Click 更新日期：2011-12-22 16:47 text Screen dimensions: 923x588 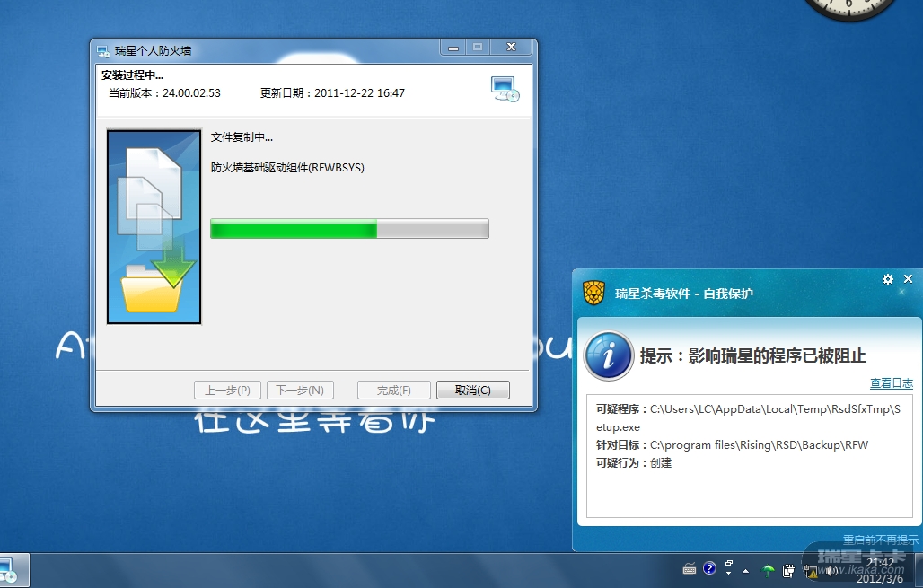[332, 93]
